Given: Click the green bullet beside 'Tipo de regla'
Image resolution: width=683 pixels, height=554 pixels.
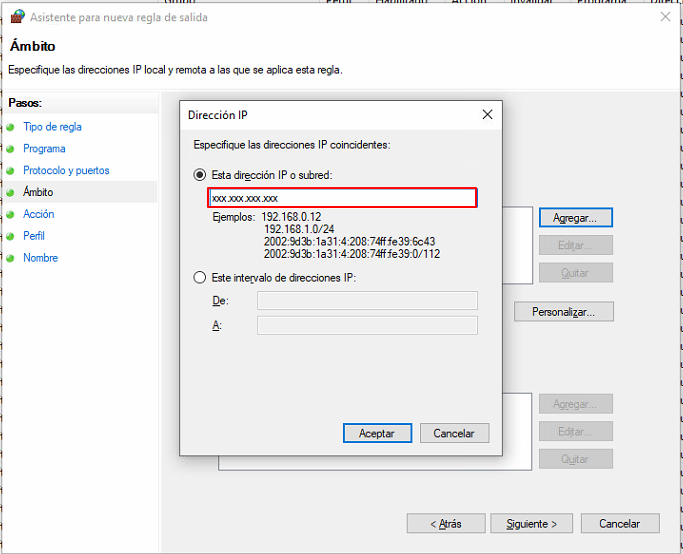Looking at the screenshot, I should [10, 127].
